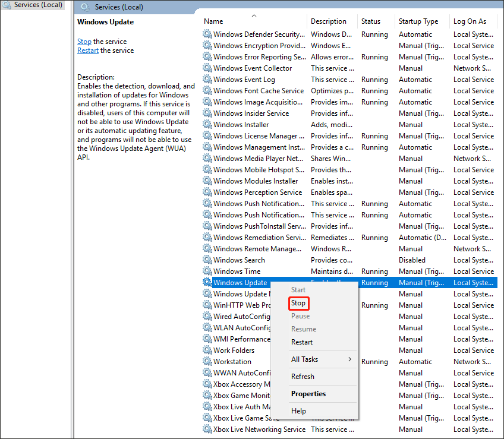
Task: Click the Windows License Manager gear icon
Action: (207, 135)
